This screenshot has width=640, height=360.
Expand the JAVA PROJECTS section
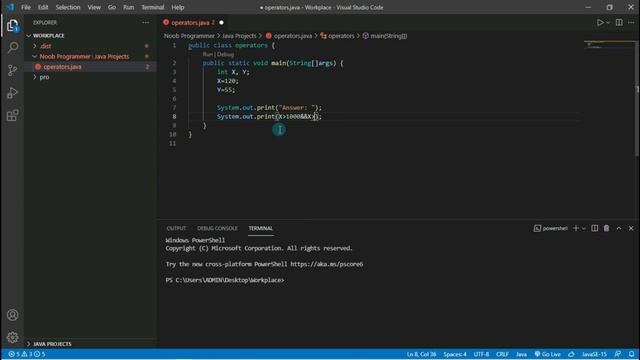click(52, 344)
